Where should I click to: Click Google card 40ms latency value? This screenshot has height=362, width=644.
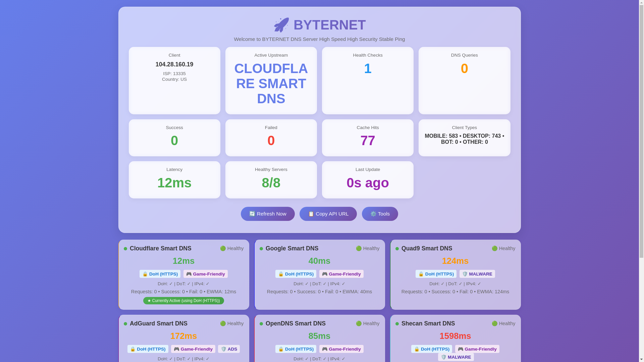tap(319, 261)
